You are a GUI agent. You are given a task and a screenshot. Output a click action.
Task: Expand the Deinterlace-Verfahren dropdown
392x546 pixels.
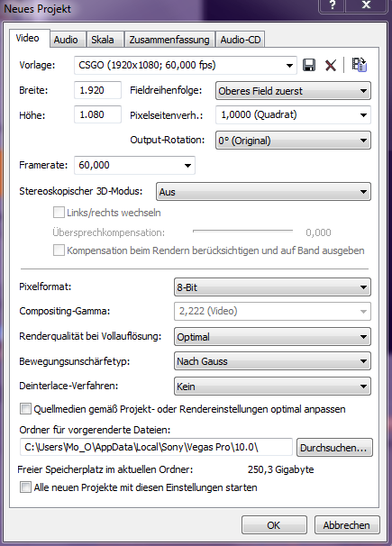[x=272, y=387]
